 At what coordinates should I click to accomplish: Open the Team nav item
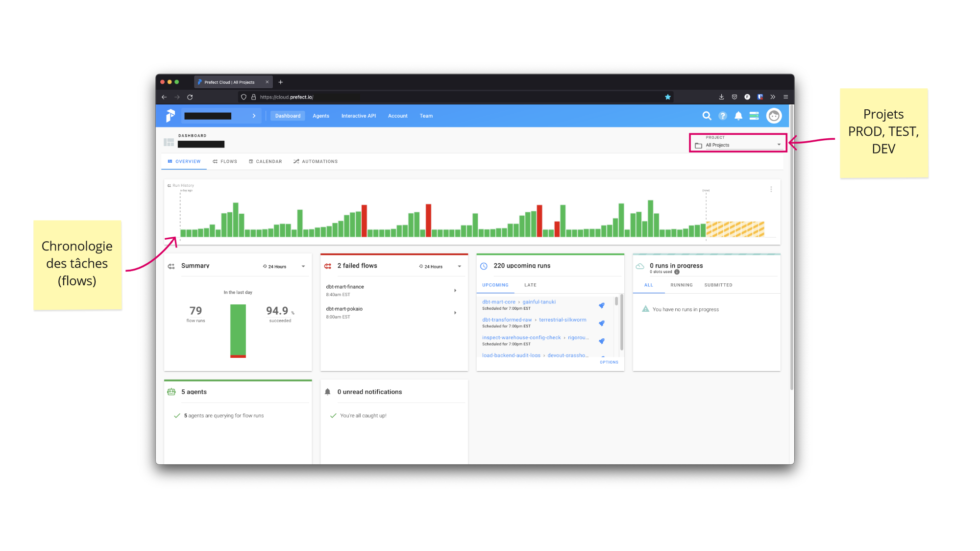click(426, 116)
